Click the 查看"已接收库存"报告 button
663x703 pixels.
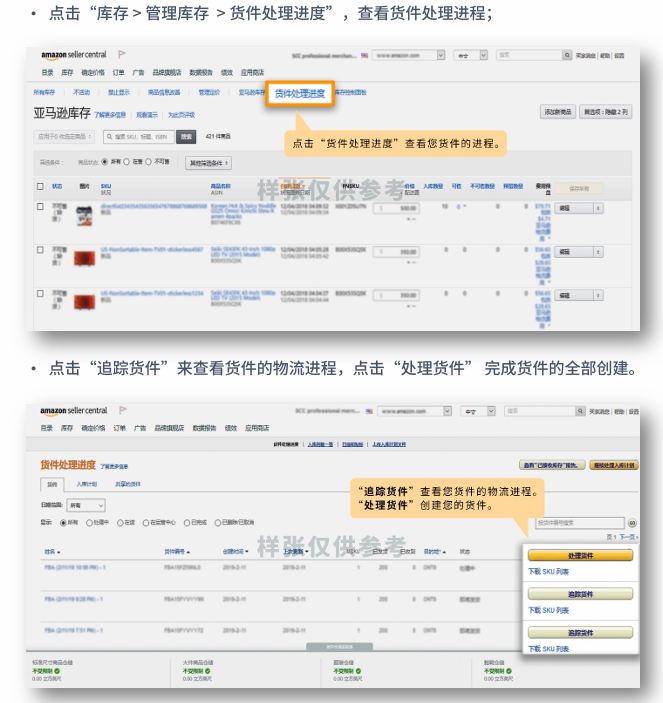pos(552,465)
